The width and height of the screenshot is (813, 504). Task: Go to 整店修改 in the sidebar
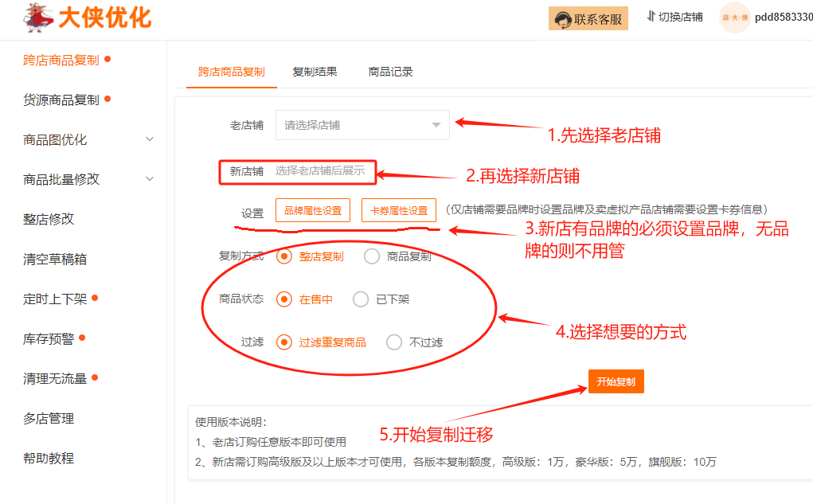(49, 219)
